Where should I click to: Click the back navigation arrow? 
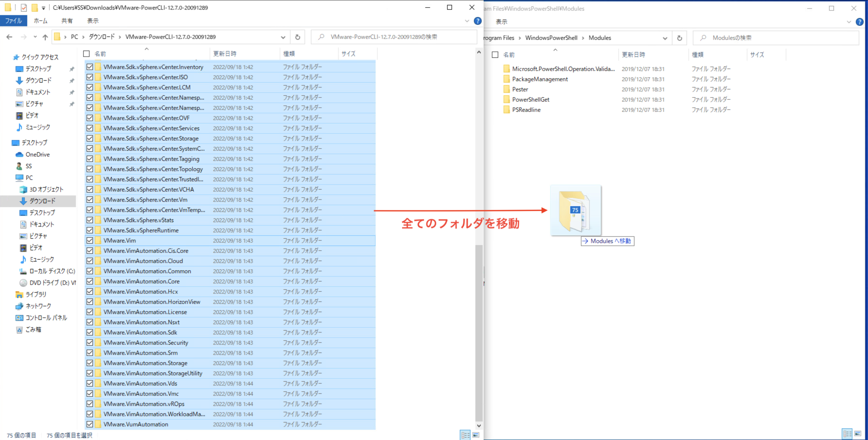tap(9, 37)
